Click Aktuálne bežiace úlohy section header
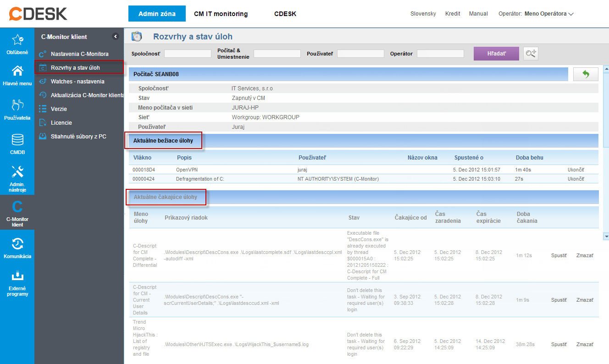This screenshot has height=364, width=609. point(163,141)
